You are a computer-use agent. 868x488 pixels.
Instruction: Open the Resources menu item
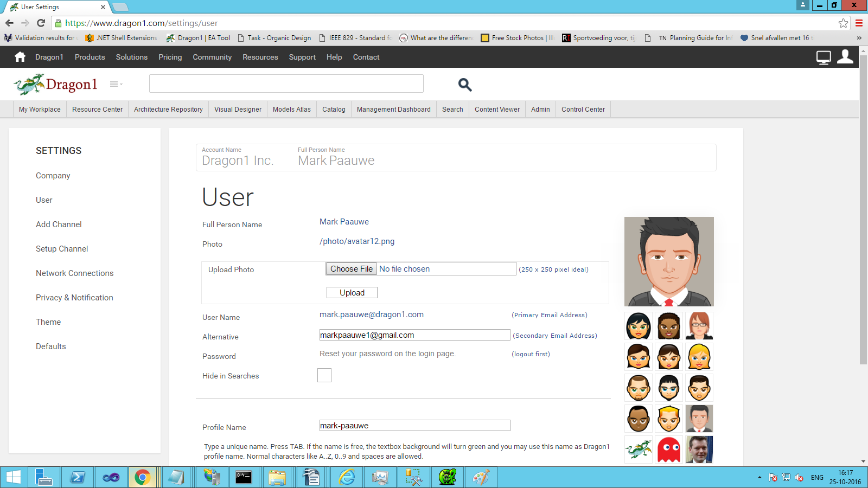pyautogui.click(x=260, y=57)
